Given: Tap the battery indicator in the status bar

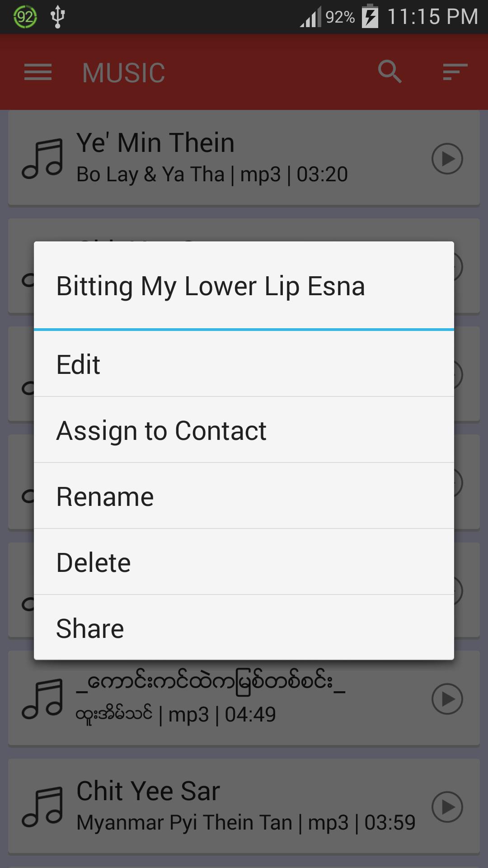Looking at the screenshot, I should click(370, 17).
